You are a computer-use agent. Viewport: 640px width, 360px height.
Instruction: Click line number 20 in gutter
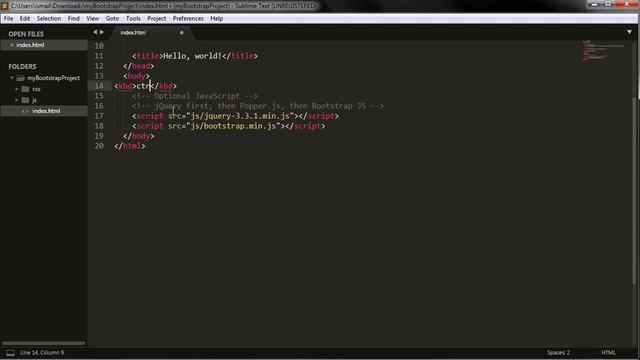[99, 146]
